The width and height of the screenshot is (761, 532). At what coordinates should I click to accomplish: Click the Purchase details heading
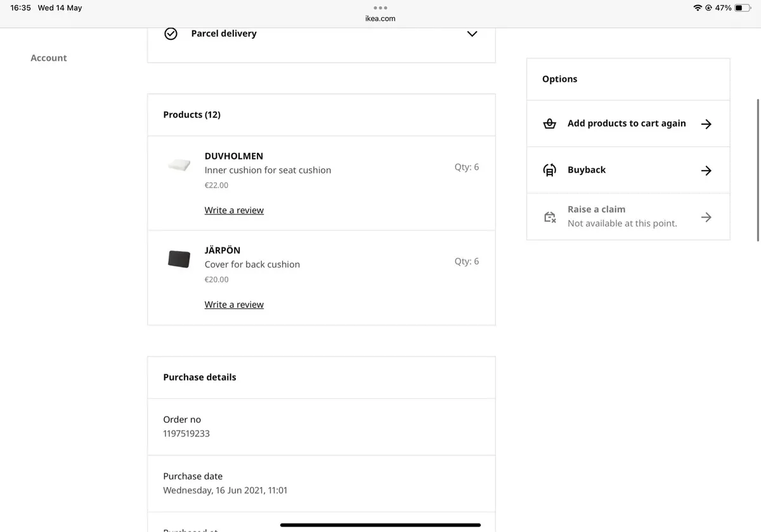200,377
